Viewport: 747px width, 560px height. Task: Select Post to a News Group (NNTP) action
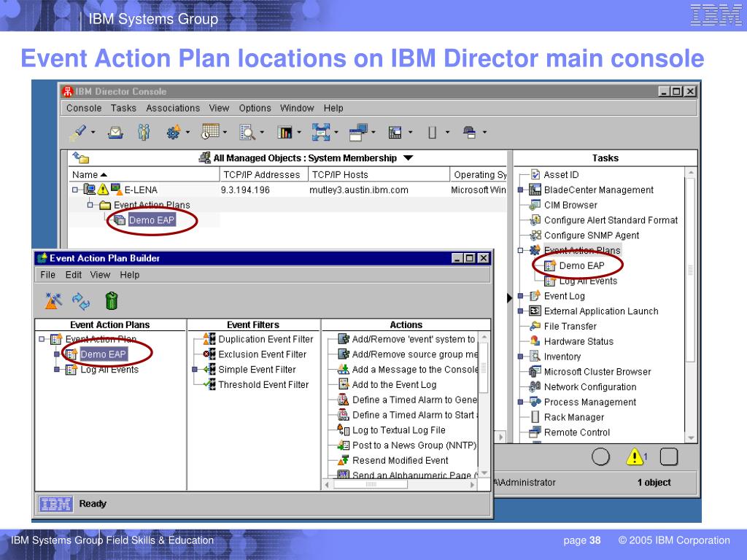tap(414, 446)
